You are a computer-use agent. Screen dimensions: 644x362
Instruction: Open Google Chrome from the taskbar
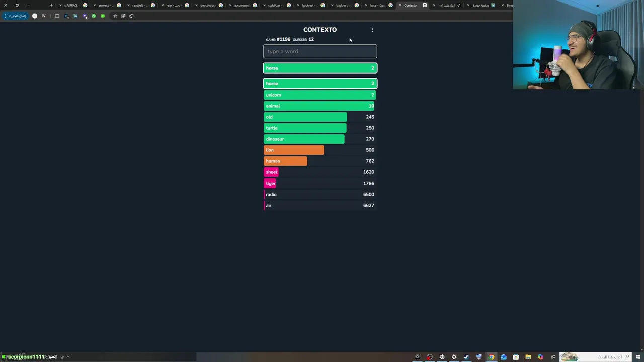pyautogui.click(x=491, y=357)
